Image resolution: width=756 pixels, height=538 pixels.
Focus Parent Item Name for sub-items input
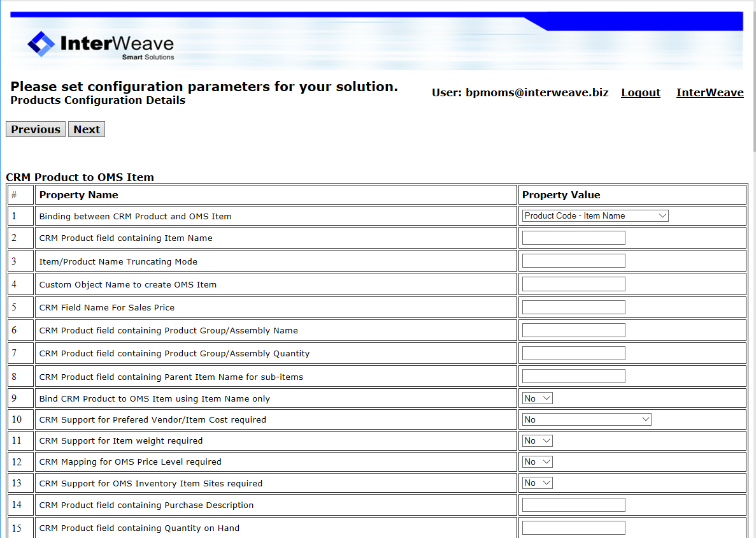tap(573, 376)
